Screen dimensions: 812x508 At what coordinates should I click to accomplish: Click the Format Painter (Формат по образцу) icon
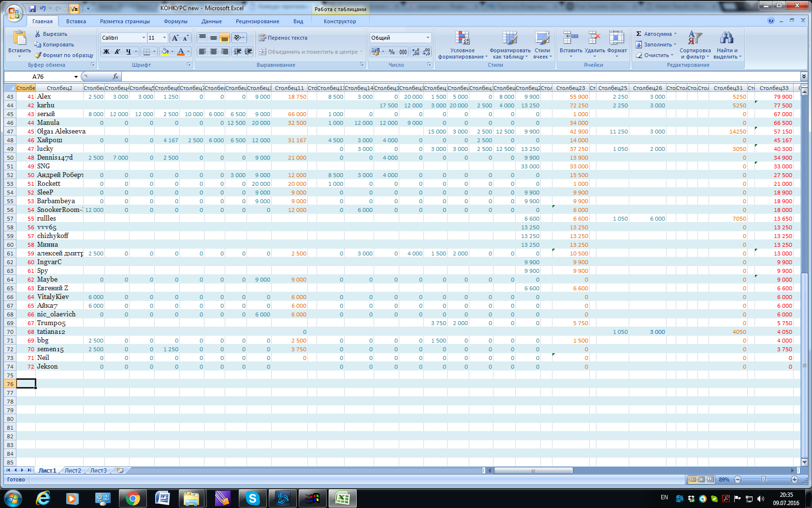38,55
